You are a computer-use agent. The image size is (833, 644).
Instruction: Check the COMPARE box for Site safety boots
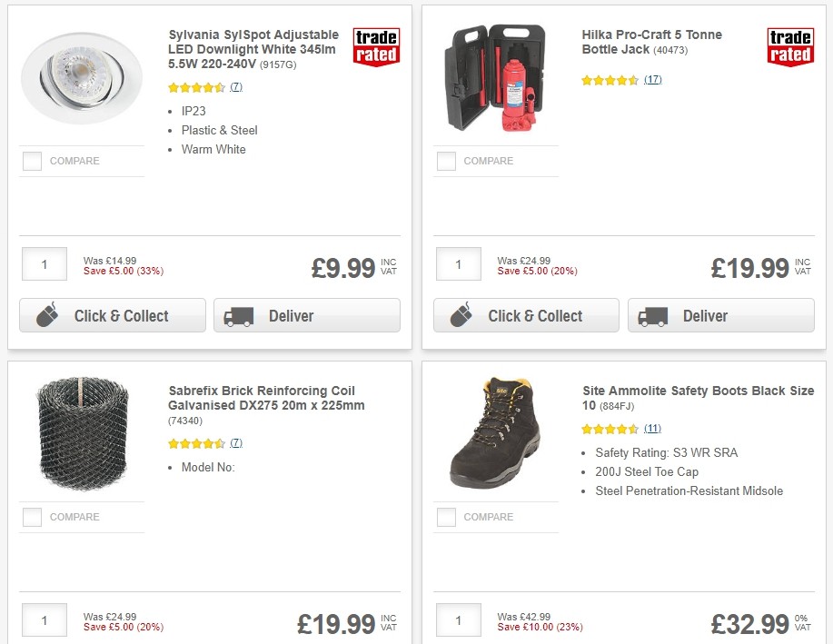446,517
